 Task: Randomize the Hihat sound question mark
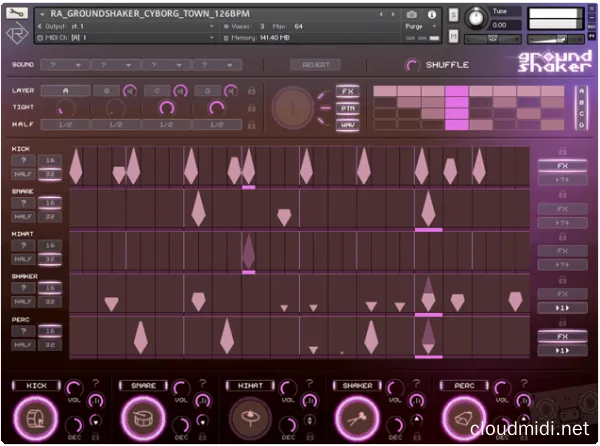(x=310, y=383)
